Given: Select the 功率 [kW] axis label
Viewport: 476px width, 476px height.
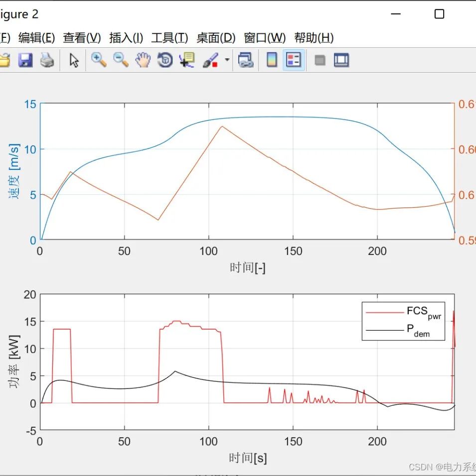Looking at the screenshot, I should click(14, 361).
